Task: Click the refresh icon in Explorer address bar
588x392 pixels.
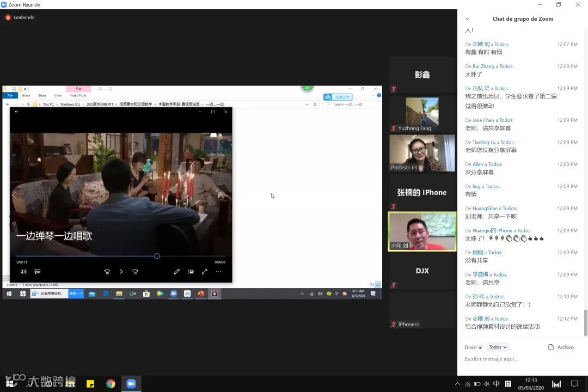Action: coord(315,105)
